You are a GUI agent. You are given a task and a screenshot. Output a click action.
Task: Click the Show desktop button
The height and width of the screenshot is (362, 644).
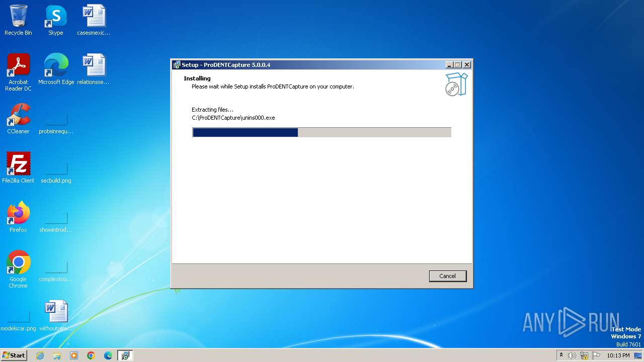(x=638, y=355)
